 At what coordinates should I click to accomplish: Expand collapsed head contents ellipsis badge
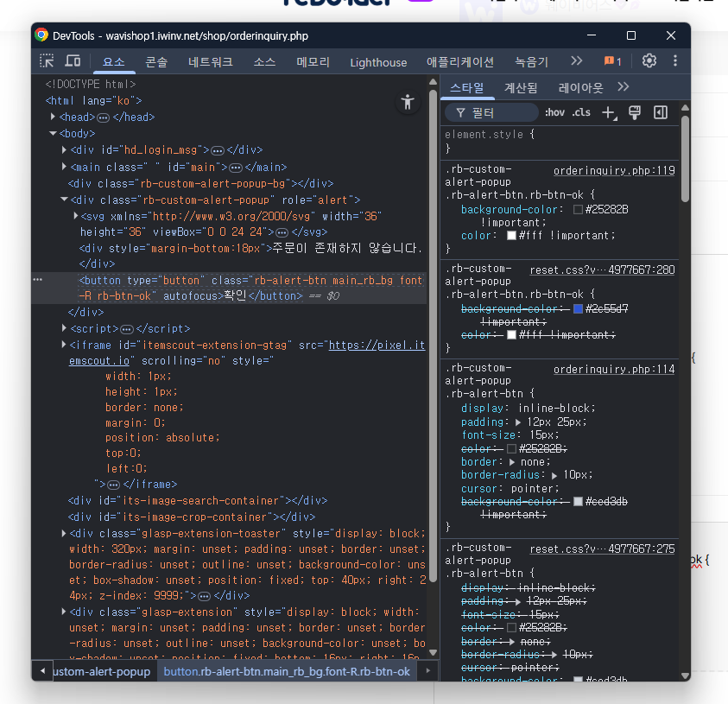pos(103,117)
